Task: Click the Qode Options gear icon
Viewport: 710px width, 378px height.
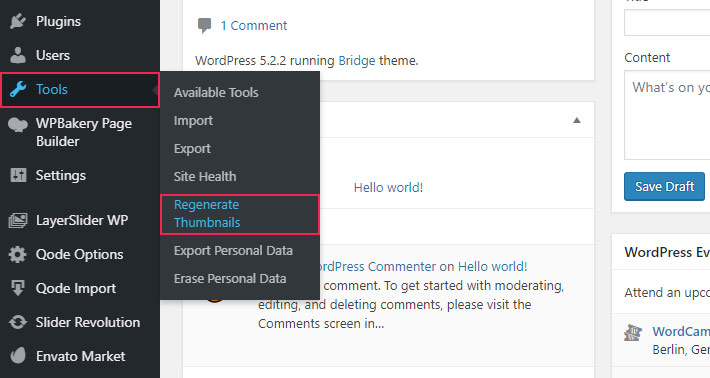Action: pyautogui.click(x=18, y=254)
